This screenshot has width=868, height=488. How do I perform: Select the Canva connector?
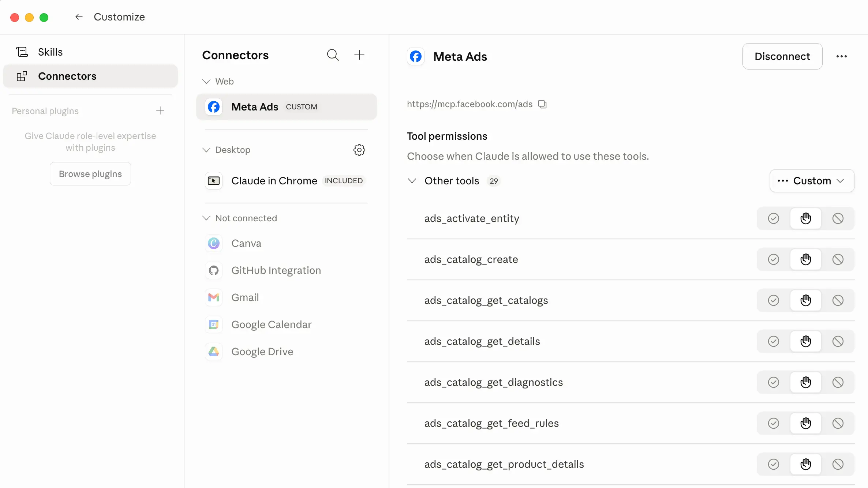point(287,243)
